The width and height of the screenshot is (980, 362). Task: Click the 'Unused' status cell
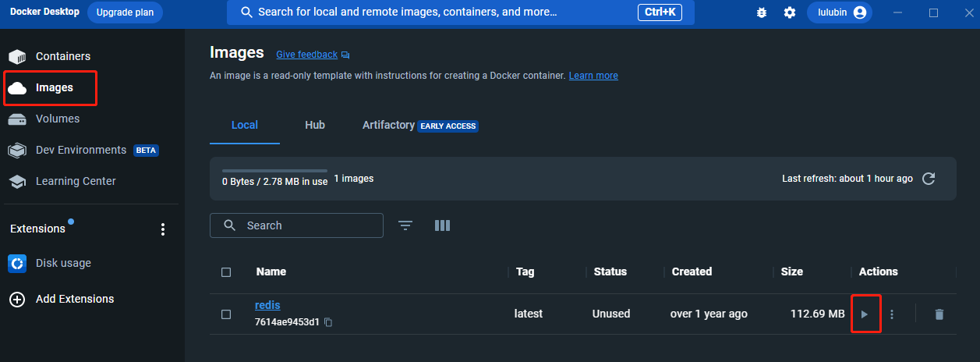[x=611, y=314]
